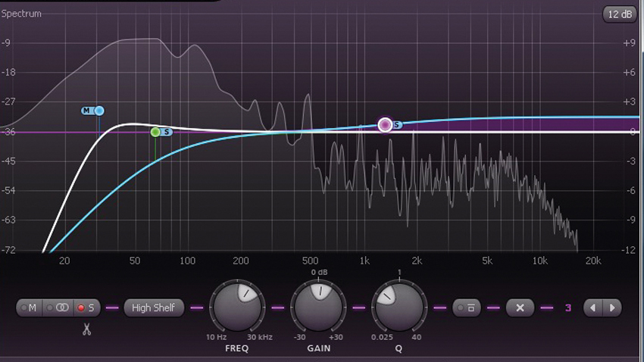Click the M tag on blue band
Image resolution: width=644 pixels, height=362 pixels.
point(86,111)
